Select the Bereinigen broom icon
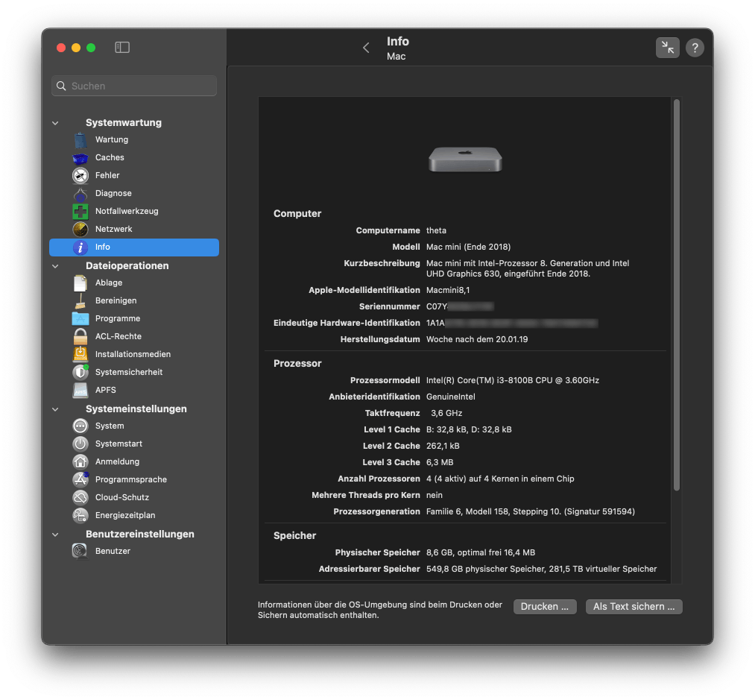This screenshot has height=700, width=755. 80,300
